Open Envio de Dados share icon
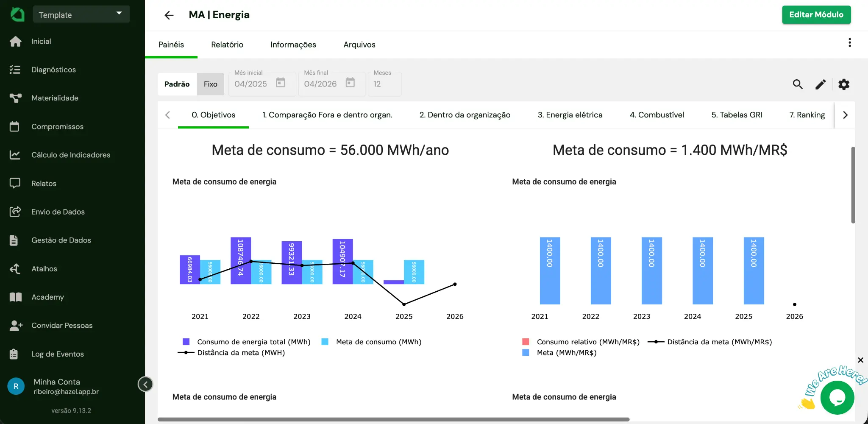 click(x=15, y=212)
